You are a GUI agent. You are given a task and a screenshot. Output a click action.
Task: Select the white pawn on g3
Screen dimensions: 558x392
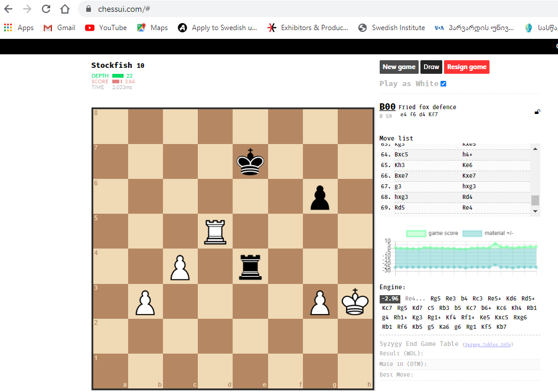click(x=320, y=302)
